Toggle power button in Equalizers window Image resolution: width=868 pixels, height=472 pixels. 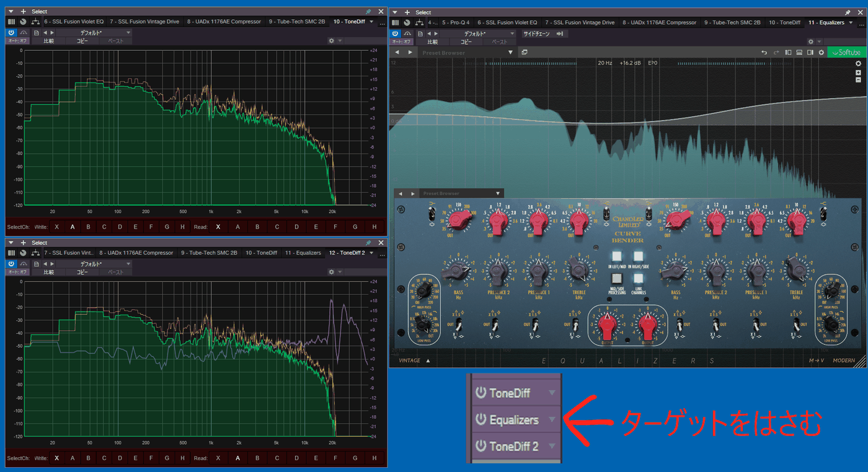click(x=395, y=33)
